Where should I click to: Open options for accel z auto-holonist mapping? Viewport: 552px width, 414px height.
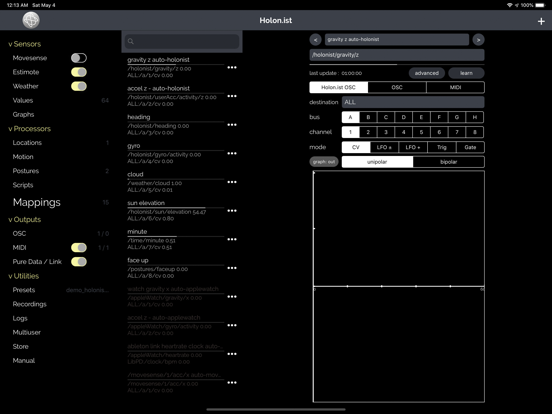click(x=232, y=96)
